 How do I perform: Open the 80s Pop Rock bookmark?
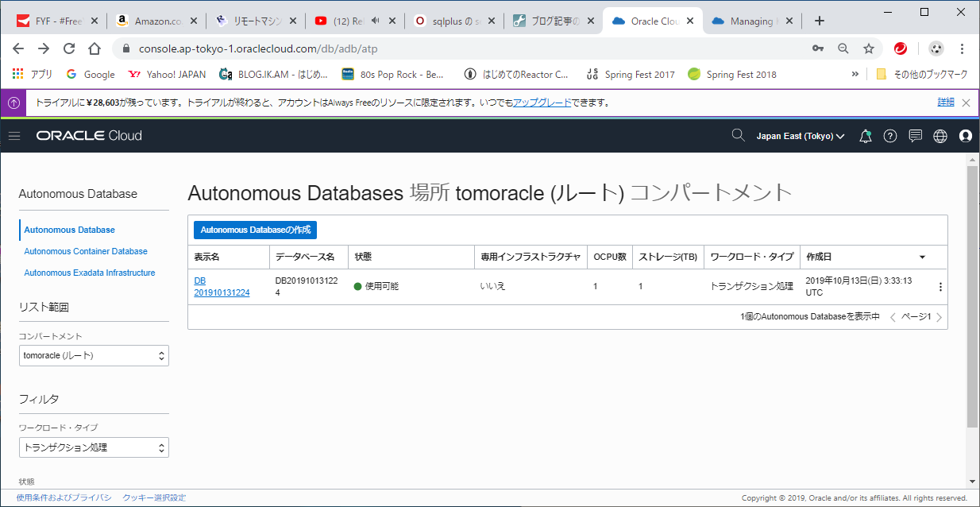pyautogui.click(x=393, y=74)
